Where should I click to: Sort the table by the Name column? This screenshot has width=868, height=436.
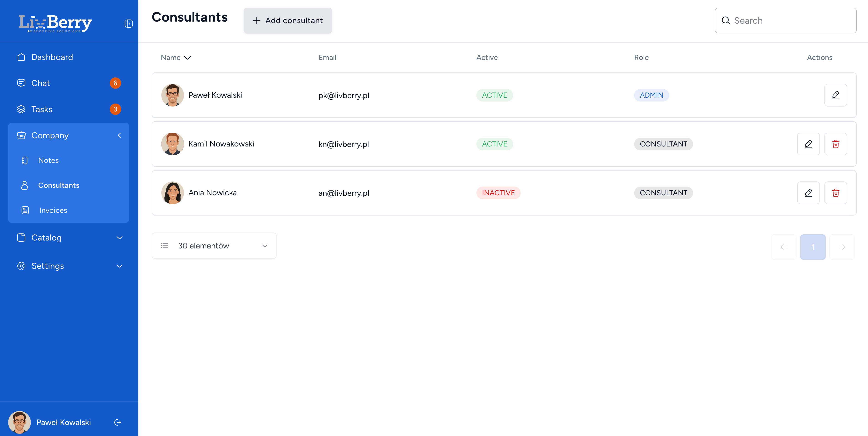[176, 58]
